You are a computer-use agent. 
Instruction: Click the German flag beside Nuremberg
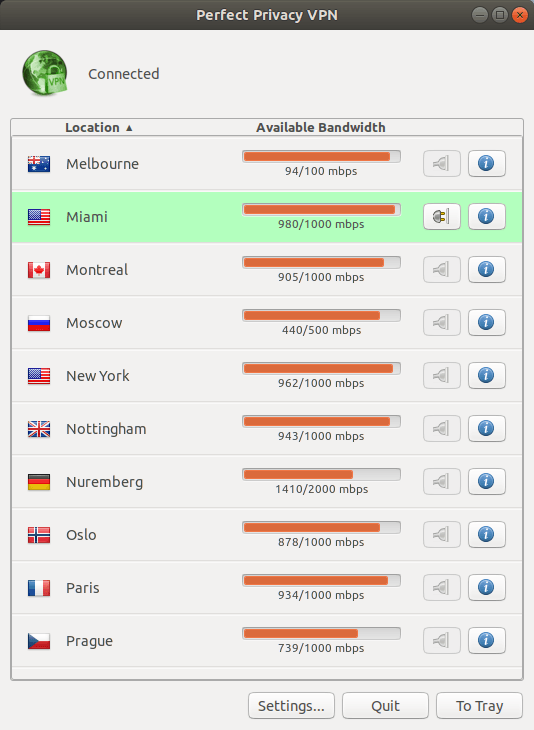[39, 483]
